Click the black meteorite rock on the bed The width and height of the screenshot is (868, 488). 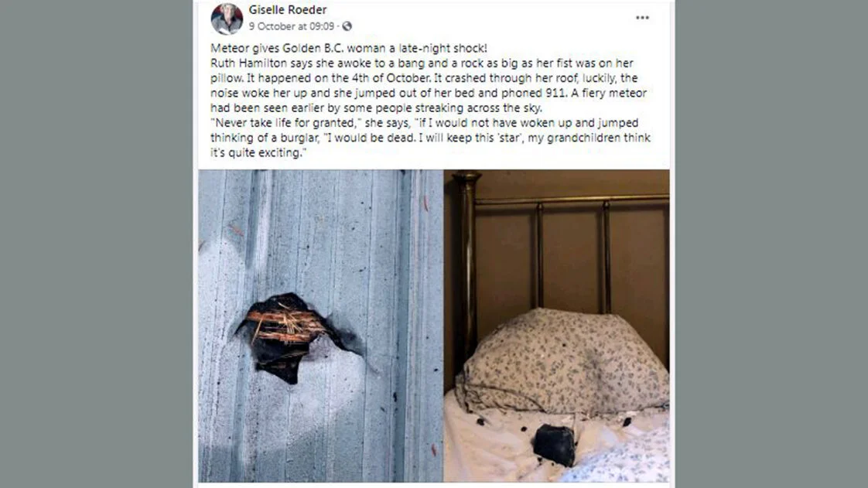(554, 444)
